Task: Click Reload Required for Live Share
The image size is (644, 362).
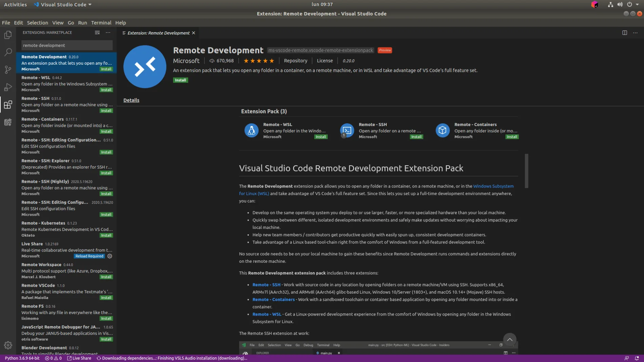Action: point(89,256)
